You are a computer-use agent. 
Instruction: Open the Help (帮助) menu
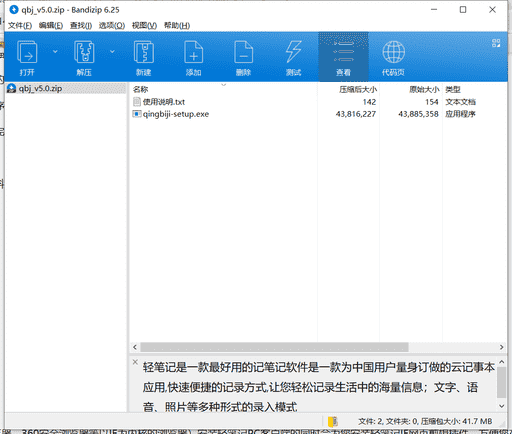pos(177,26)
